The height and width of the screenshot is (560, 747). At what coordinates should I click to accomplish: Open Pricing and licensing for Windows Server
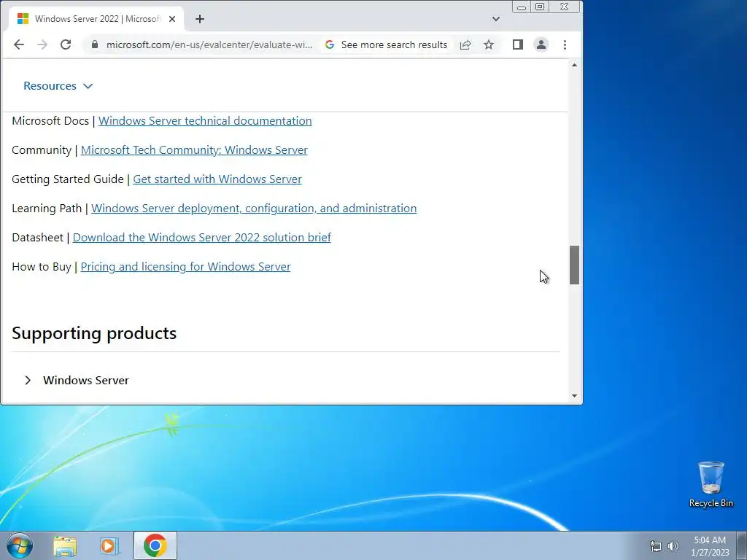click(x=185, y=267)
